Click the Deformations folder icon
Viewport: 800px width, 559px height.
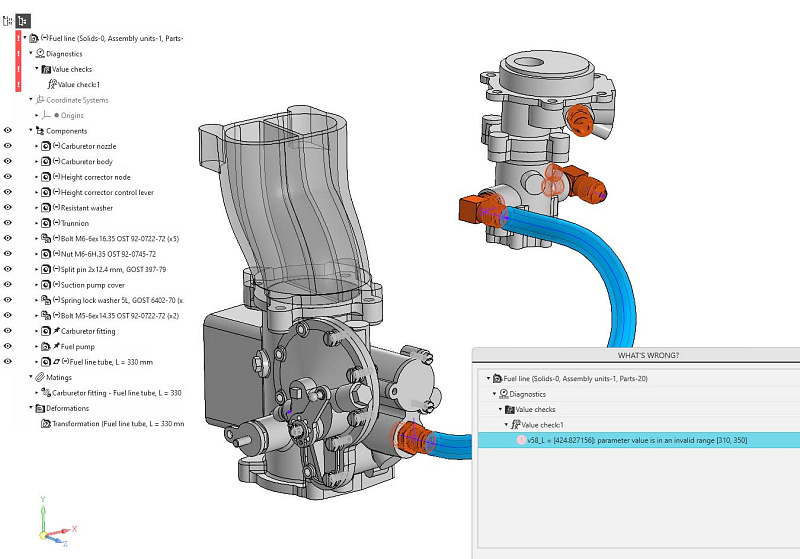coord(40,408)
